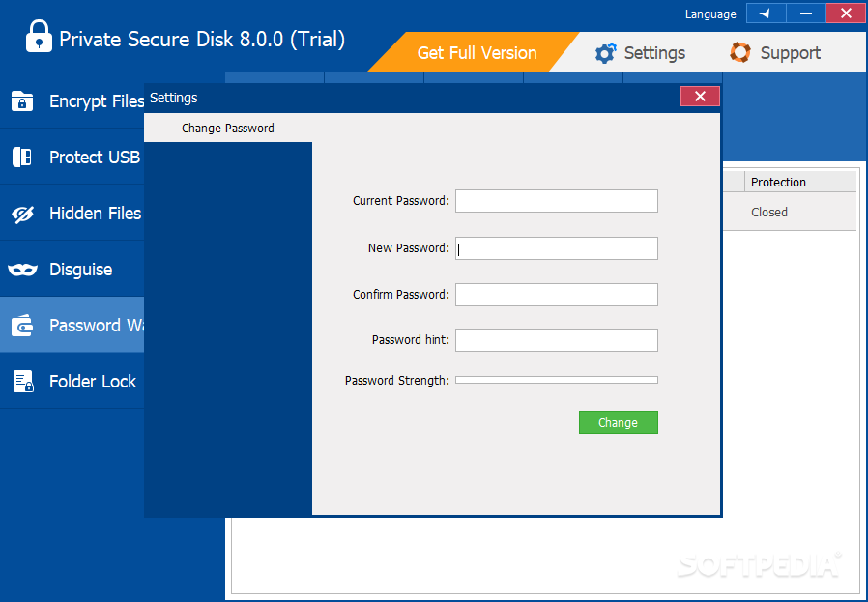Click the Settings gear icon in top bar
This screenshot has width=868, height=602.
pyautogui.click(x=605, y=53)
